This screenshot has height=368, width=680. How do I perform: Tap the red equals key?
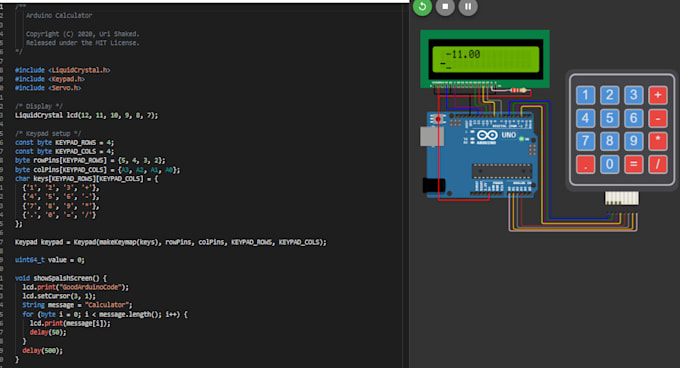tap(633, 164)
